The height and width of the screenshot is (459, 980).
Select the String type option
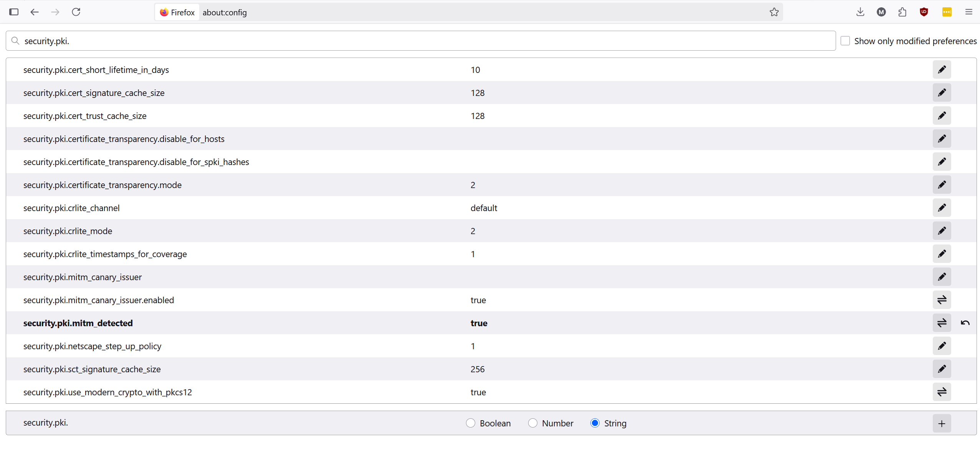coord(595,423)
